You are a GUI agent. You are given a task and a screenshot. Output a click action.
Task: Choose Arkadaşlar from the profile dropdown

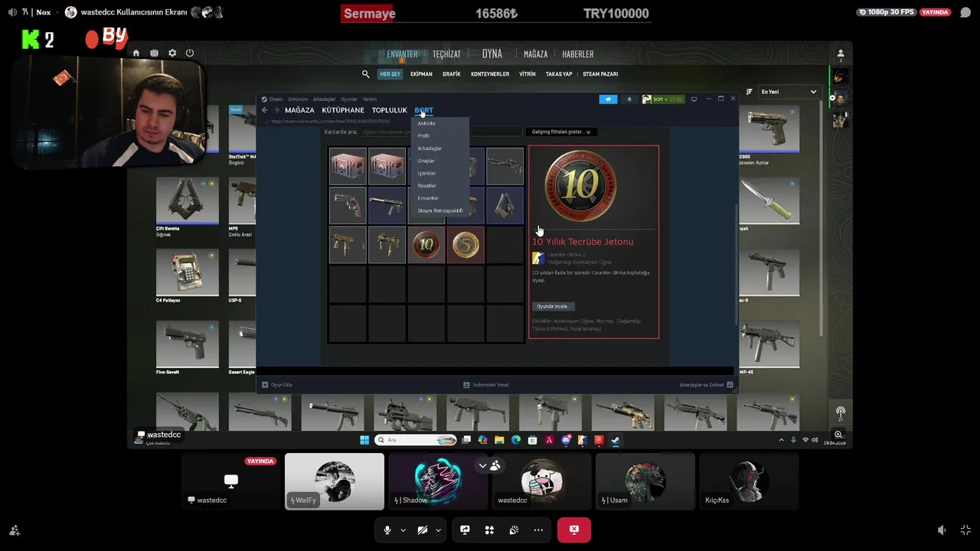pyautogui.click(x=430, y=148)
